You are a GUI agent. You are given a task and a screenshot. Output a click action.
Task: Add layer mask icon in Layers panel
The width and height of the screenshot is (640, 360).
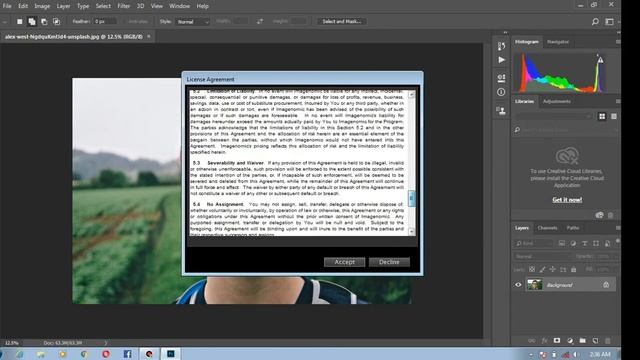(x=557, y=340)
